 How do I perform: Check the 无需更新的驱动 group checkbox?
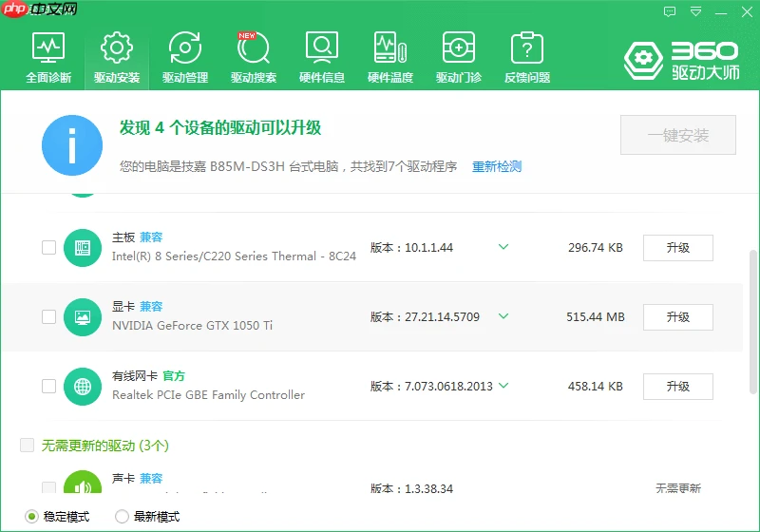pyautogui.click(x=28, y=445)
